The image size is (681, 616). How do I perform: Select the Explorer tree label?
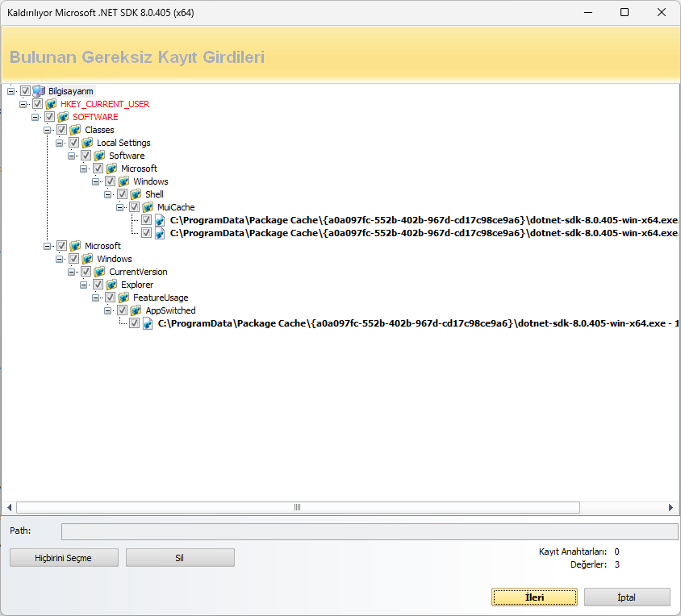(137, 285)
